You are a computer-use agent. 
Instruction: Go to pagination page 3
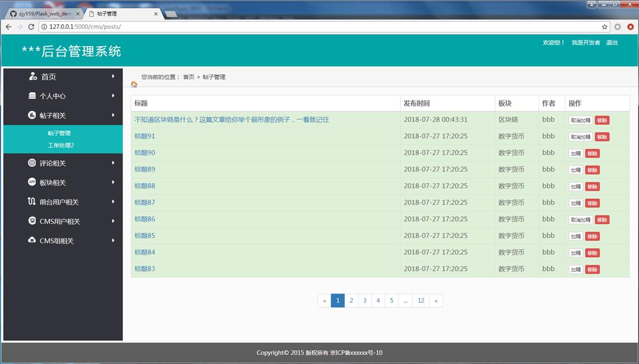coord(365,300)
